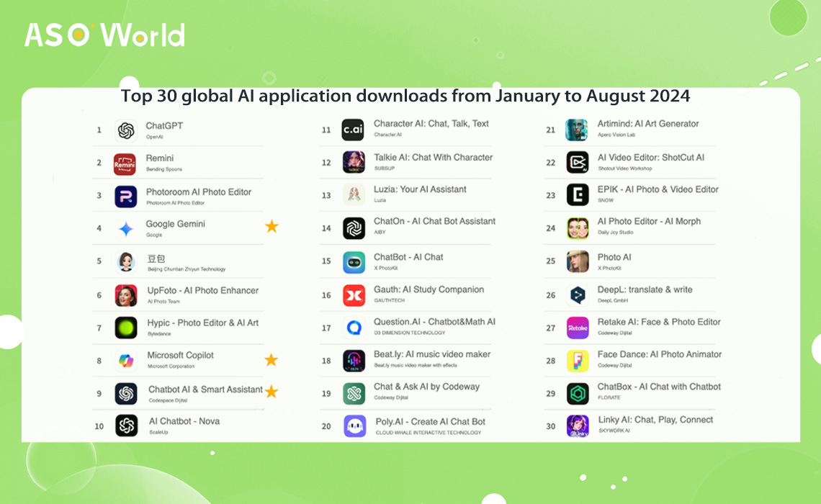821x504 pixels.
Task: Click the 'ChatGPT' app name
Action: [164, 125]
